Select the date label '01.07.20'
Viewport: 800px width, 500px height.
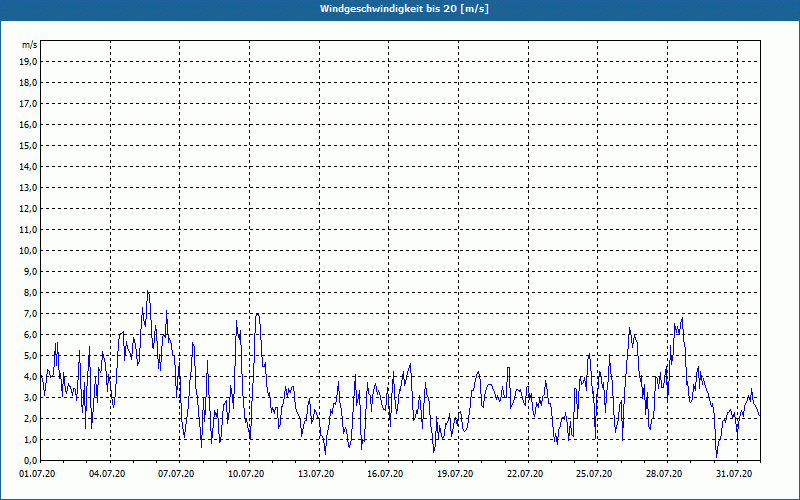[x=37, y=474]
